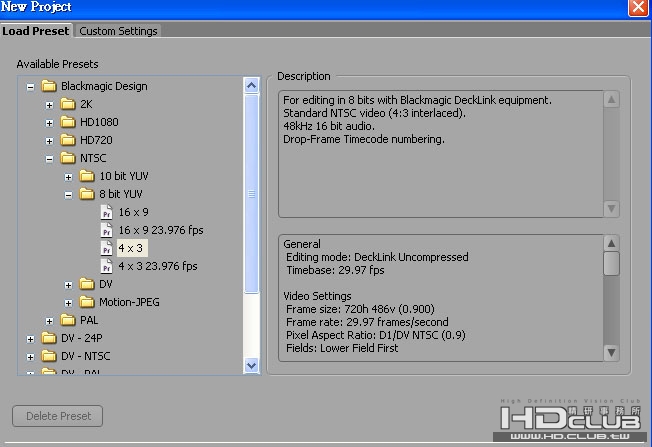Expand the HD720 folder node
This screenshot has height=447, width=652.
[49, 141]
